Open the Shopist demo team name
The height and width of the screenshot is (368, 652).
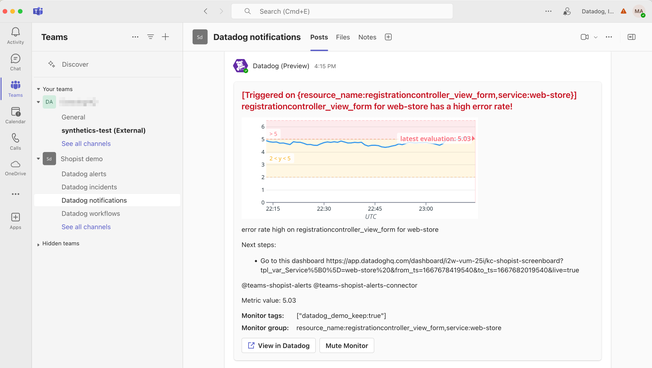pyautogui.click(x=82, y=159)
